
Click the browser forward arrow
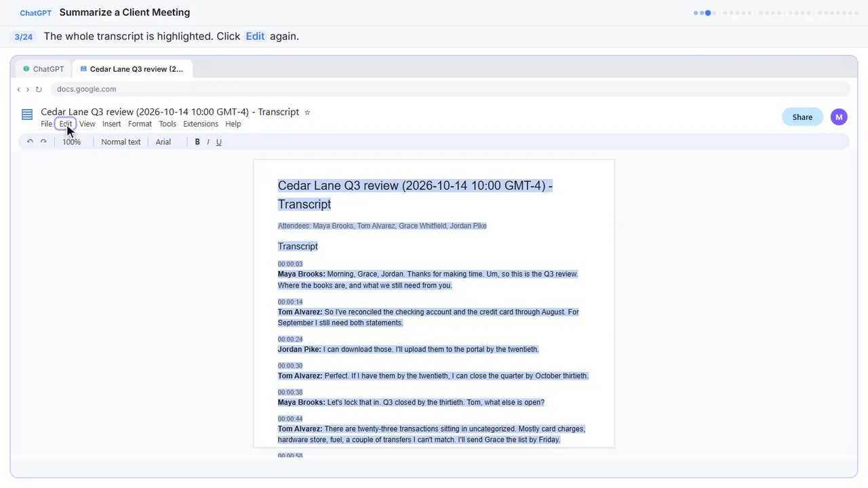coord(28,89)
